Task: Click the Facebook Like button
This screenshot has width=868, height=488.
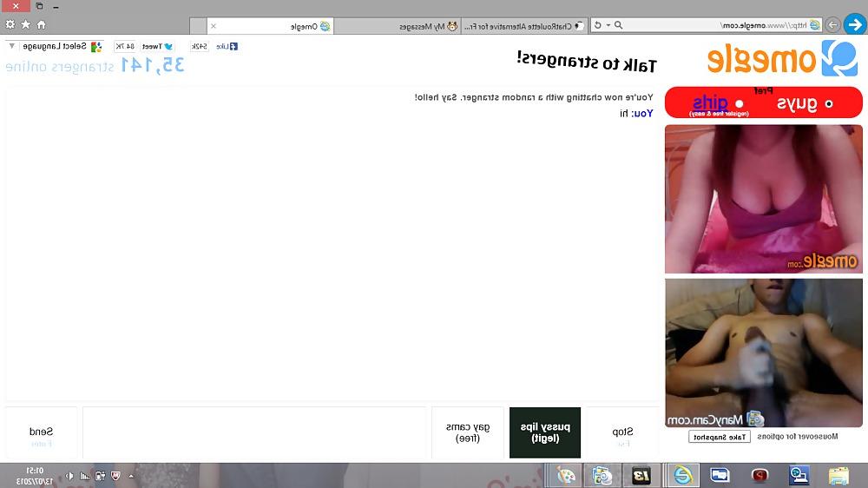Action: [x=227, y=47]
